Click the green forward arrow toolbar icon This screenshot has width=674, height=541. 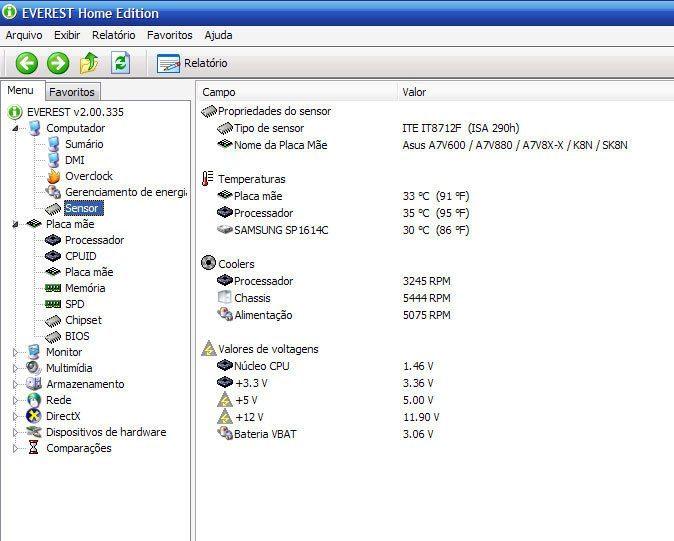click(58, 63)
